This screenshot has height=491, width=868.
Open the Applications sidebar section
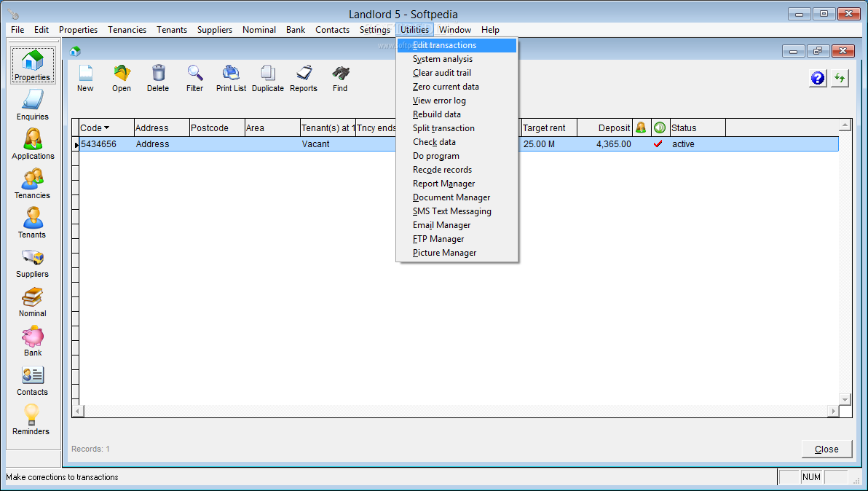[33, 144]
